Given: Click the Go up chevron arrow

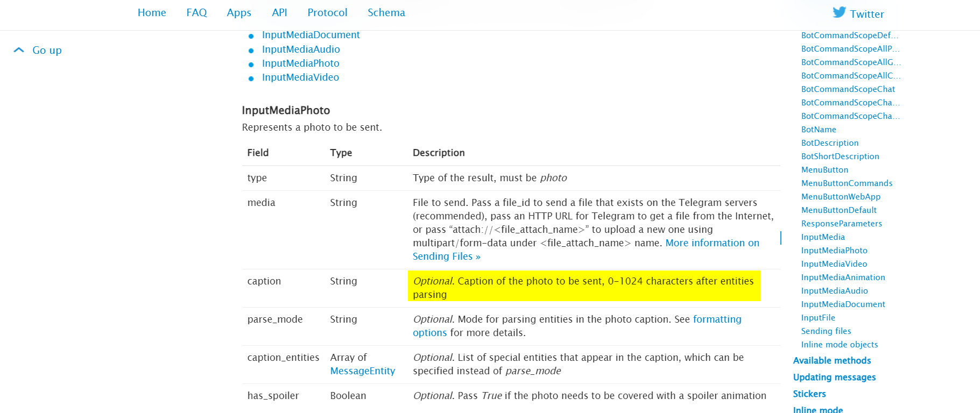Looking at the screenshot, I should 19,50.
